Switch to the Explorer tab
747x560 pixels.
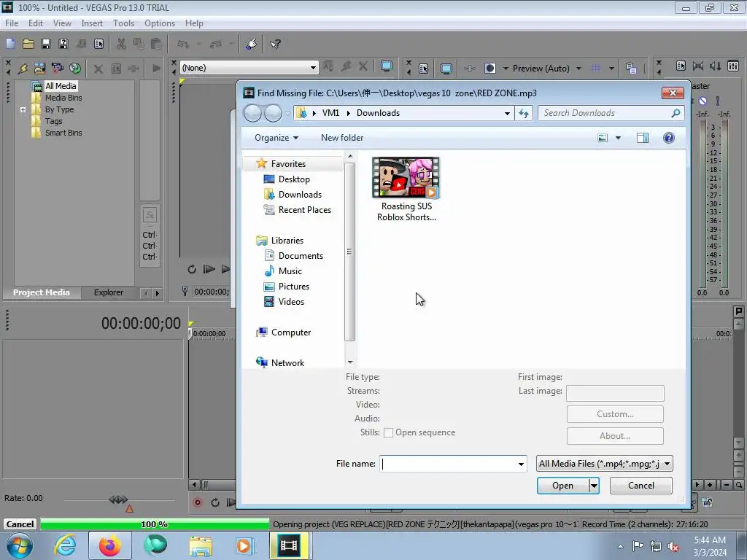coord(109,292)
